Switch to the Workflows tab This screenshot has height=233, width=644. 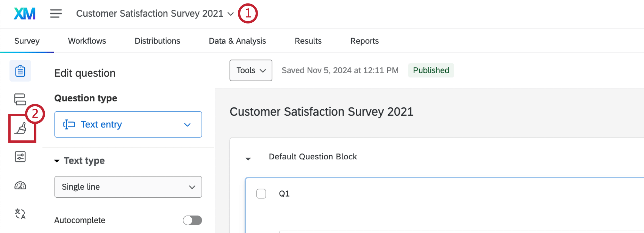(87, 41)
